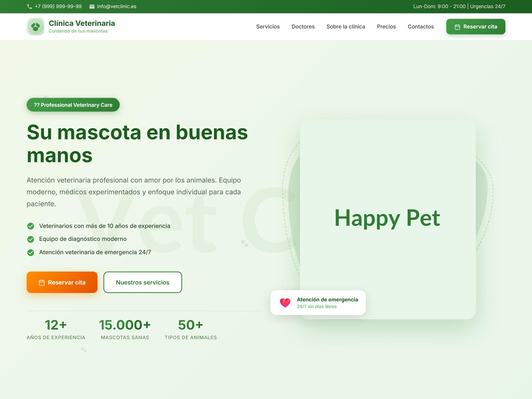Click the Happy Pet image card
The width and height of the screenshot is (532, 399).
click(388, 219)
